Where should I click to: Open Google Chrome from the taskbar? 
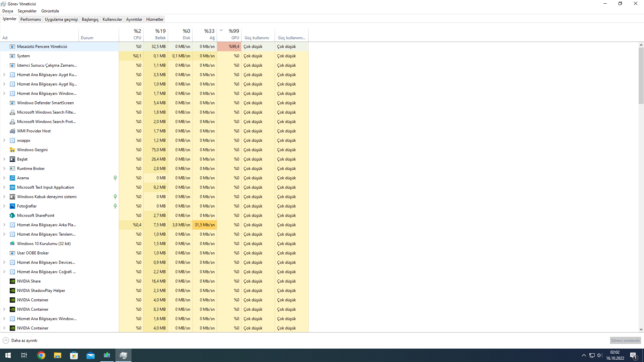pos(41,355)
